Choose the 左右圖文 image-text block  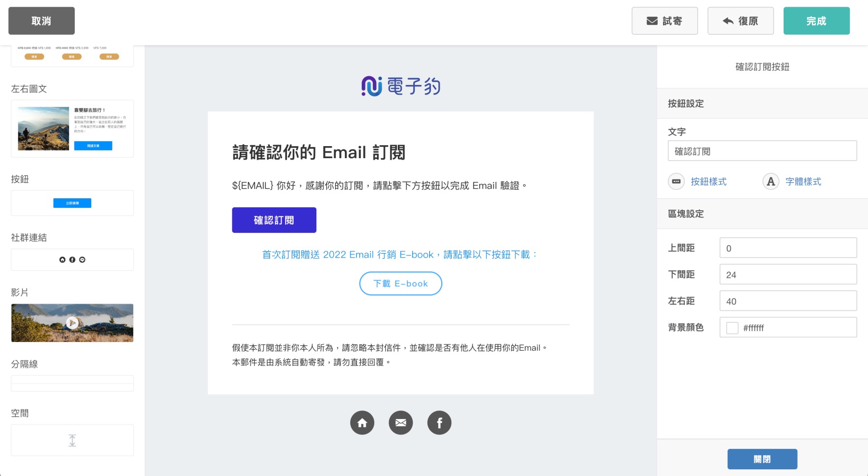tap(72, 129)
